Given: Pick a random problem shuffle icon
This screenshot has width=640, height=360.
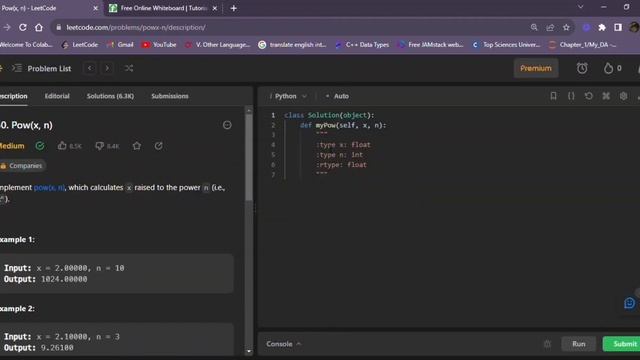Looking at the screenshot, I should coord(129,68).
